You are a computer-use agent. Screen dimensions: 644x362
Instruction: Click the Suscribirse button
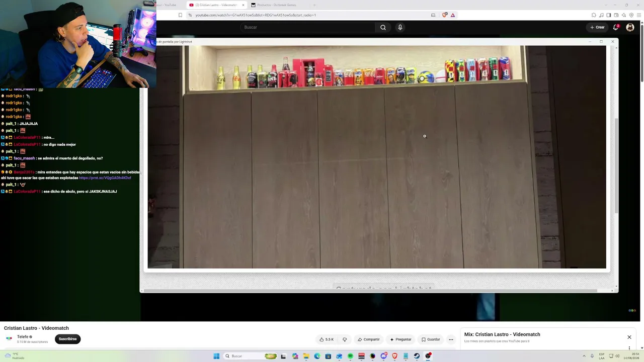point(67,339)
